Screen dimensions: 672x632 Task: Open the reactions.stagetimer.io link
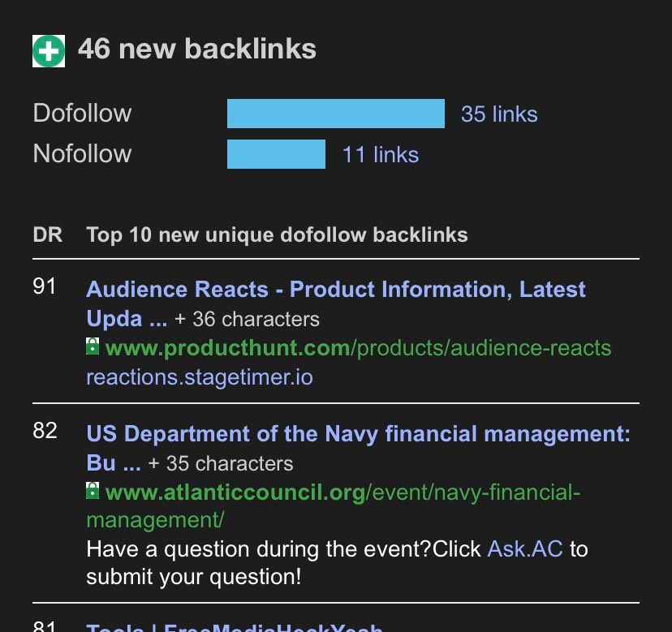pyautogui.click(x=199, y=377)
